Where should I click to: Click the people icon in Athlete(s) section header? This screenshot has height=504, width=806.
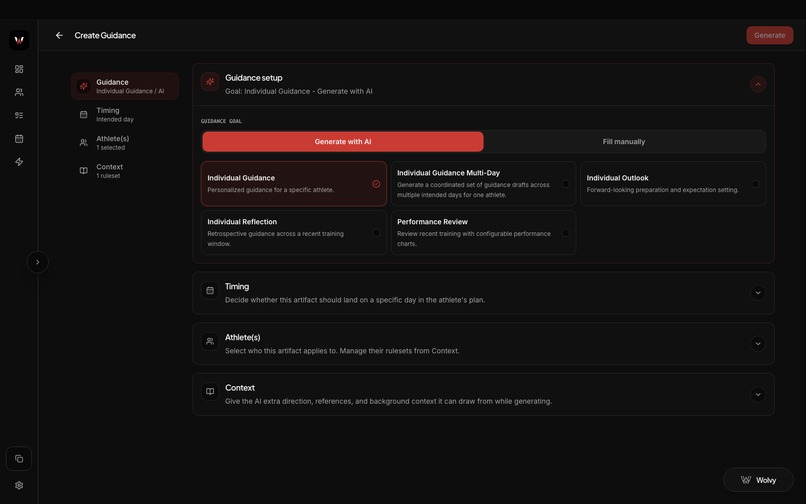point(210,341)
